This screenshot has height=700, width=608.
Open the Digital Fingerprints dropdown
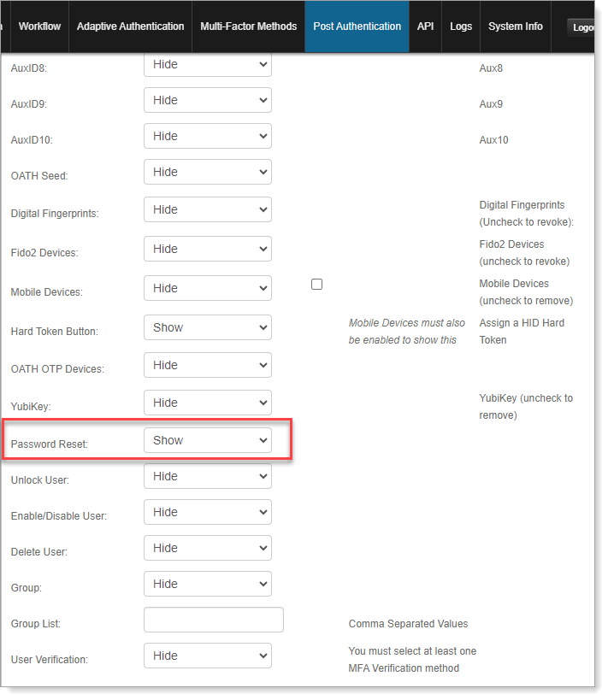tap(208, 210)
